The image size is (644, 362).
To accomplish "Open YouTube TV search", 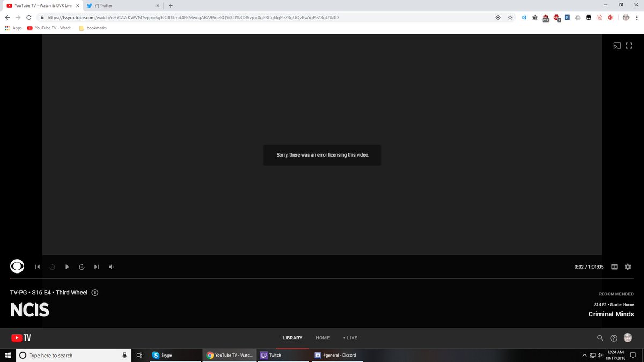I will [x=600, y=338].
